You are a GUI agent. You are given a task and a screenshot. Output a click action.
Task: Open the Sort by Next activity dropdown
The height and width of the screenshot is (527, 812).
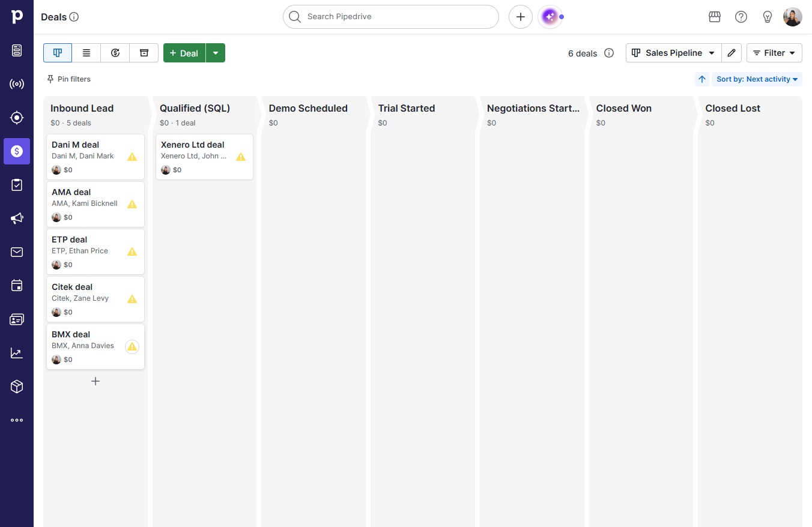point(757,79)
